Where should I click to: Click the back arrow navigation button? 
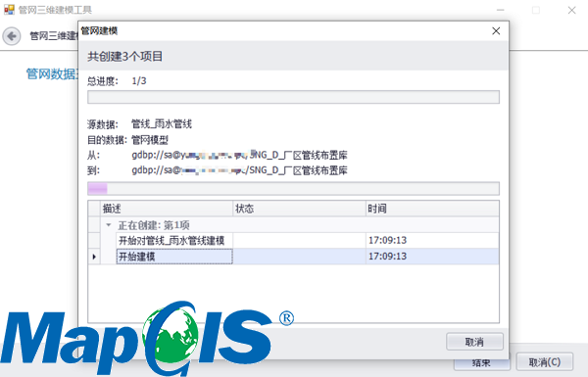pyautogui.click(x=12, y=36)
